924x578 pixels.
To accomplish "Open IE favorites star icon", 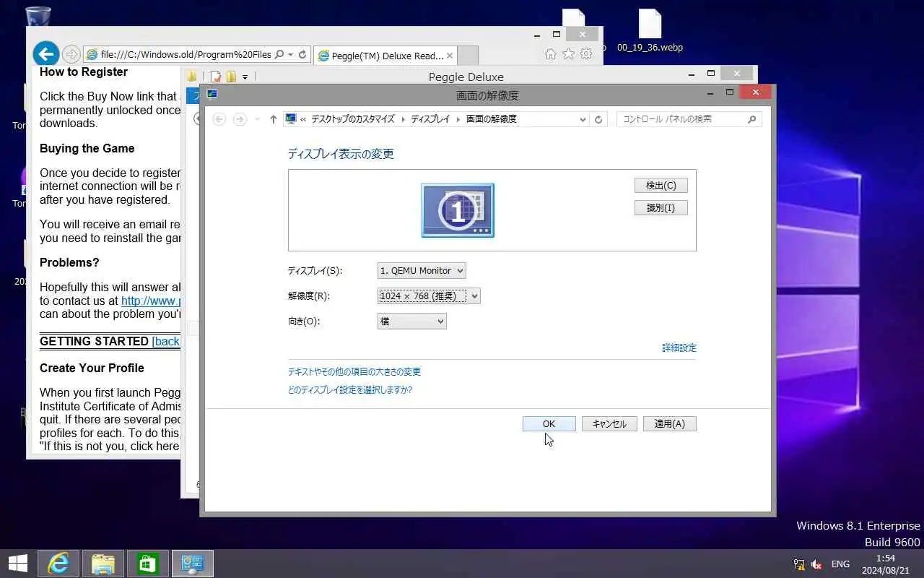I will [x=569, y=54].
